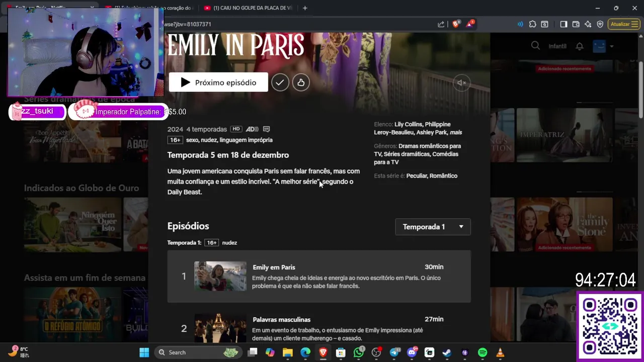Open O Refúgio Atômico thumbnail
The width and height of the screenshot is (644, 362).
[x=73, y=315]
